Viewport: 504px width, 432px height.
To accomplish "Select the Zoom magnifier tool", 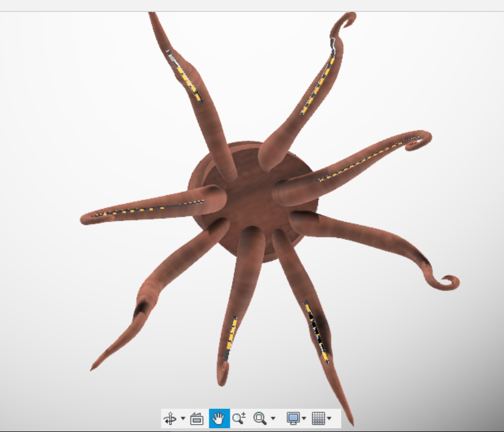I will 238,418.
